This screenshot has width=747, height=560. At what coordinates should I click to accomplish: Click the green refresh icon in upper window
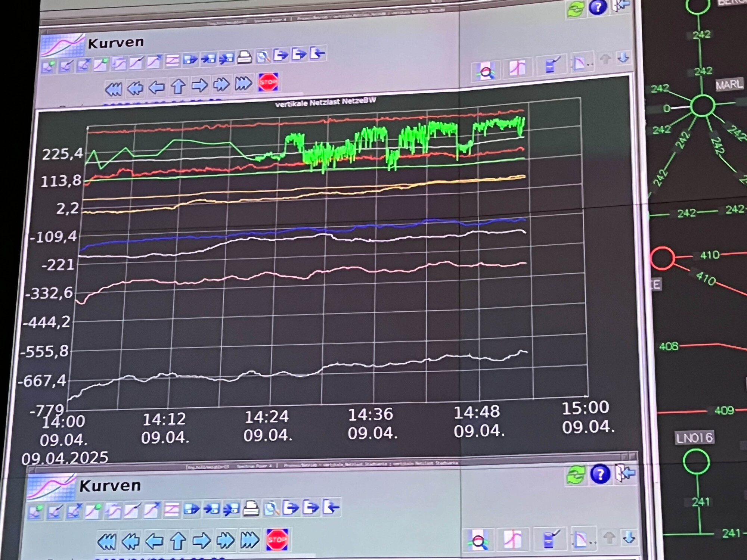(x=575, y=9)
